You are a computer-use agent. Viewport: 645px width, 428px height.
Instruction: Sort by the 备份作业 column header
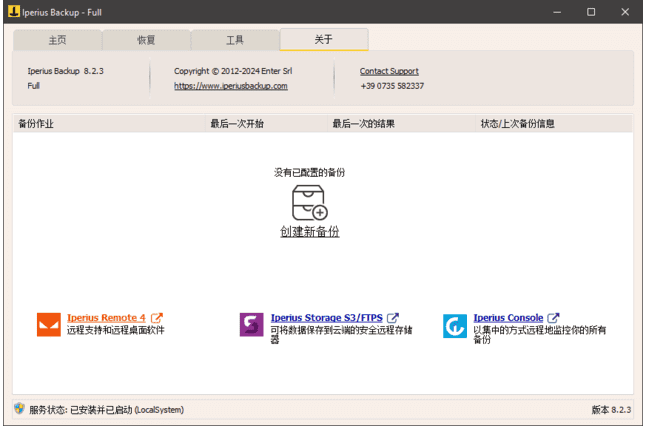click(x=109, y=123)
